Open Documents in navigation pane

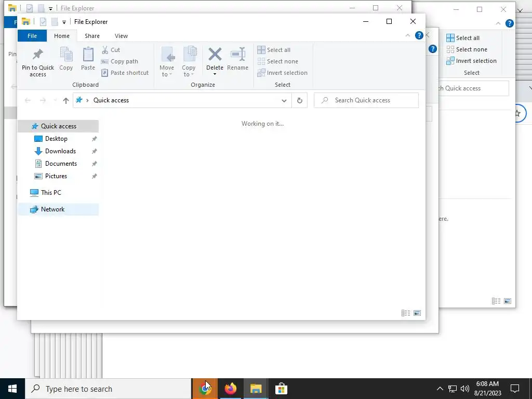coord(61,164)
